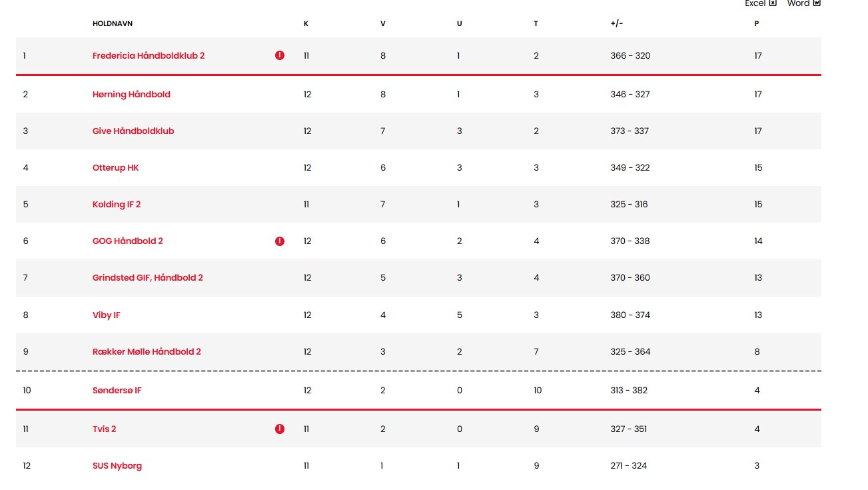
Task: Click the Viby IF team link
Action: pos(107,315)
